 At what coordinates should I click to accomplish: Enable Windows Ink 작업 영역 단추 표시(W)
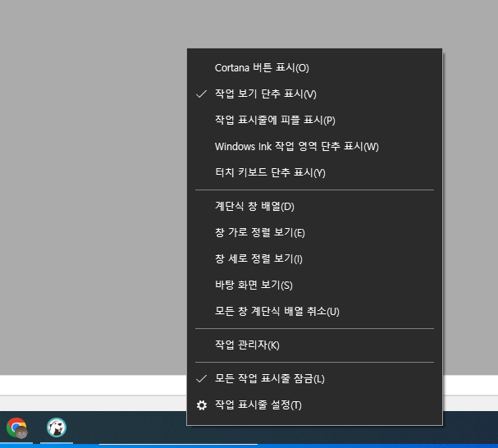point(314,147)
